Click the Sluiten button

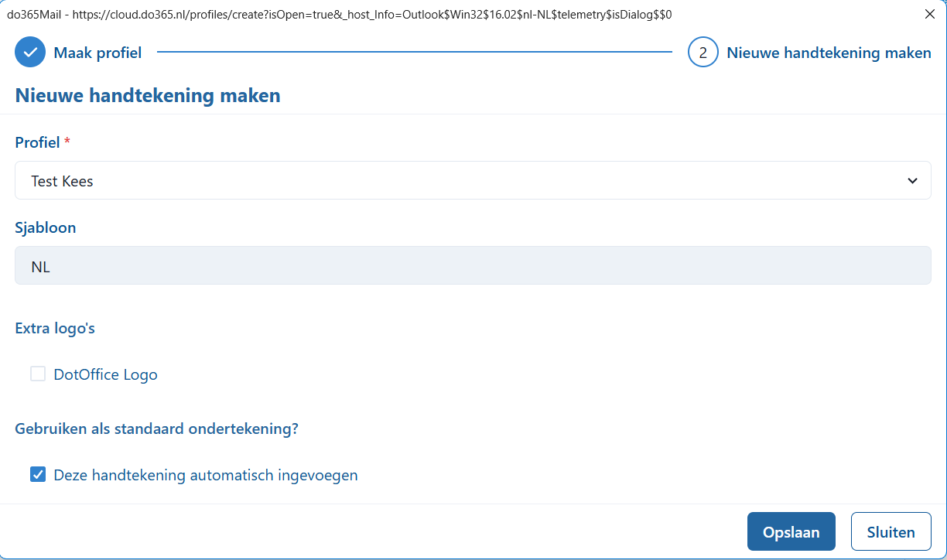[x=891, y=531]
